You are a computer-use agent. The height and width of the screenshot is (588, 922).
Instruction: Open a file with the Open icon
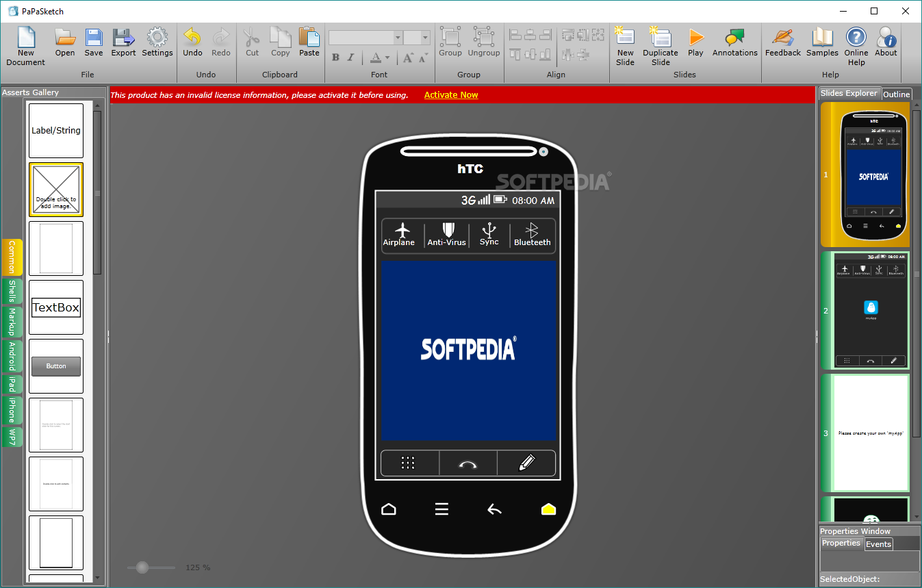coord(65,42)
